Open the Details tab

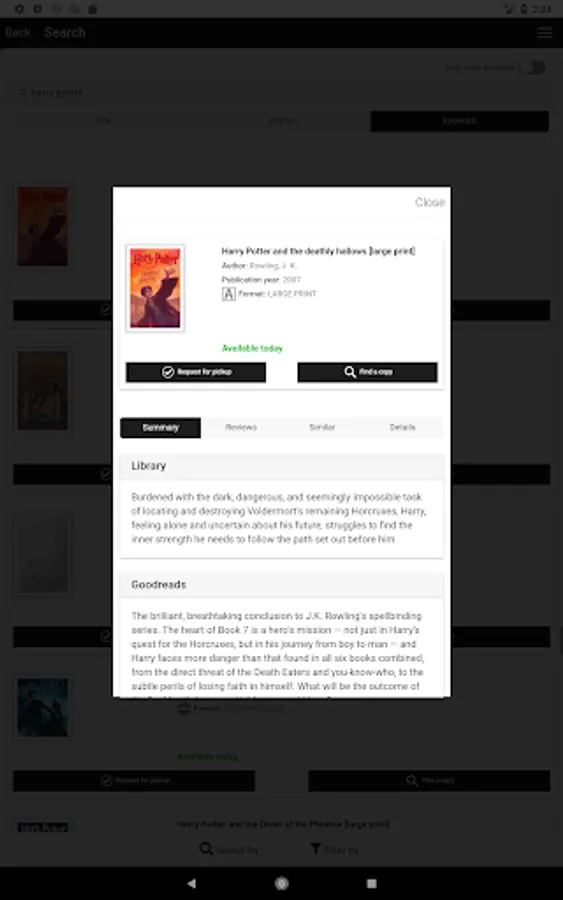(x=402, y=428)
